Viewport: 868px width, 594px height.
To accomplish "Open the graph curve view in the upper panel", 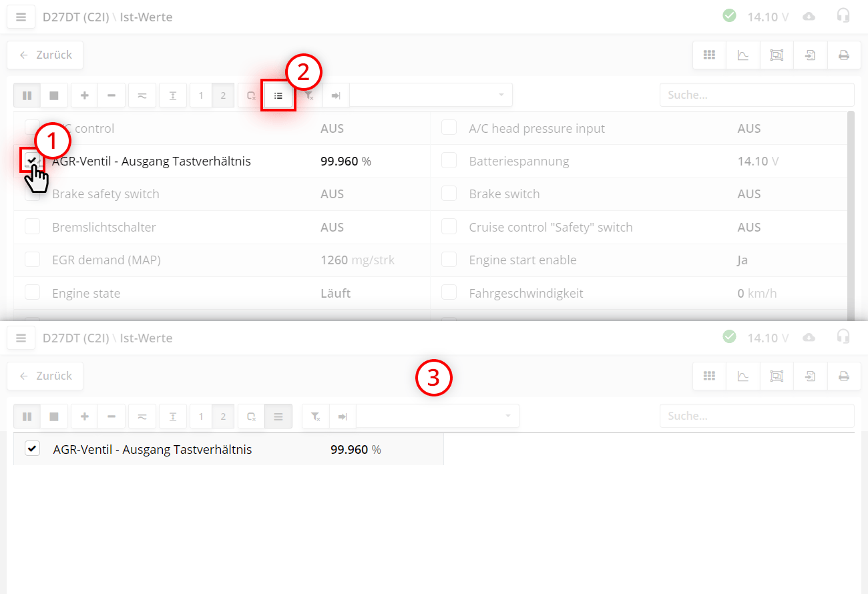I will tap(743, 55).
